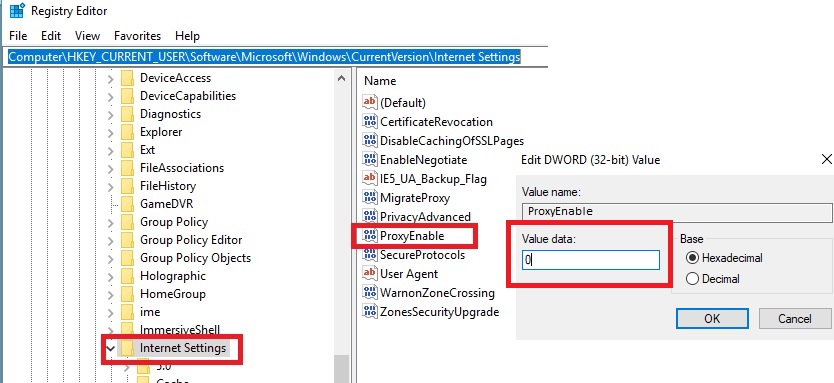Click the (Default) string value icon
Screen dimensions: 834x383
pyautogui.click(x=370, y=102)
